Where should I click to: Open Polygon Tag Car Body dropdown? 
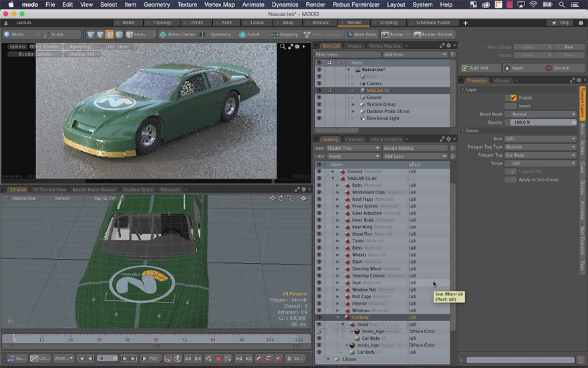(x=541, y=155)
